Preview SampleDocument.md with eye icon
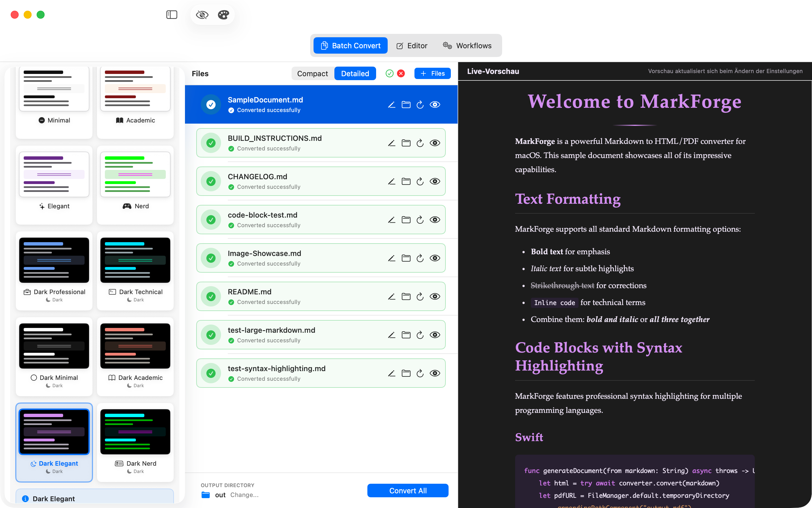 435,104
